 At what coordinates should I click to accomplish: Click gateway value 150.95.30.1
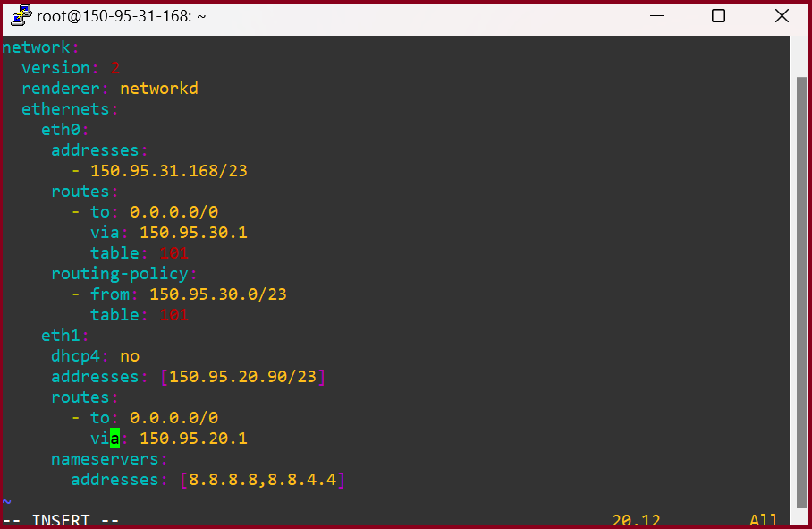coord(193,233)
